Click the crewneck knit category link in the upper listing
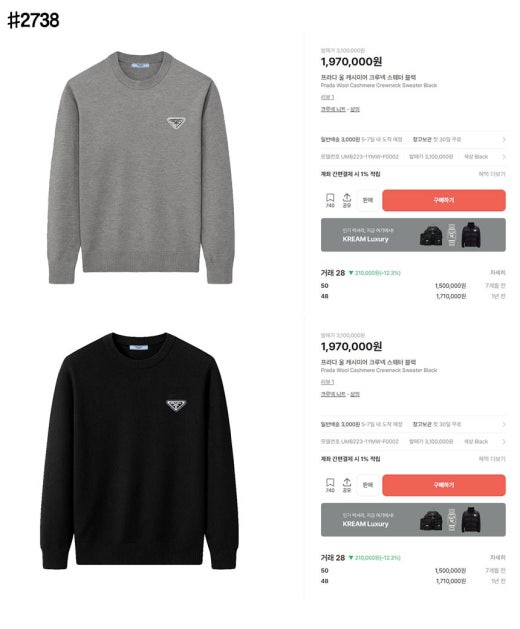 [x=333, y=109]
